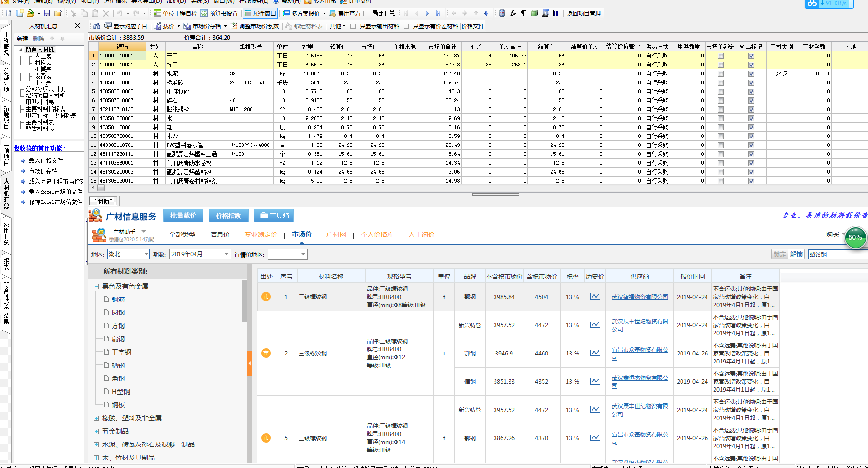Toggle 输出标记 checkbox for 普工 row
The width and height of the screenshot is (868, 468).
[x=751, y=56]
